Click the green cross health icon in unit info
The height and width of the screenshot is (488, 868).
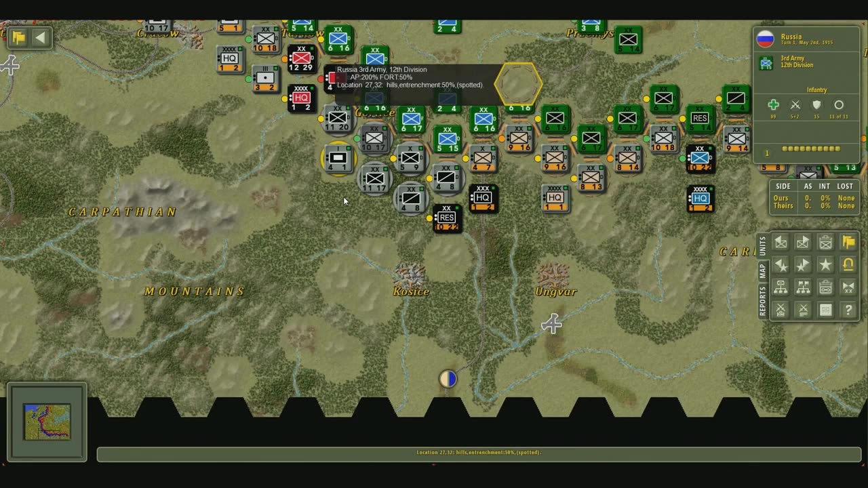click(x=773, y=105)
